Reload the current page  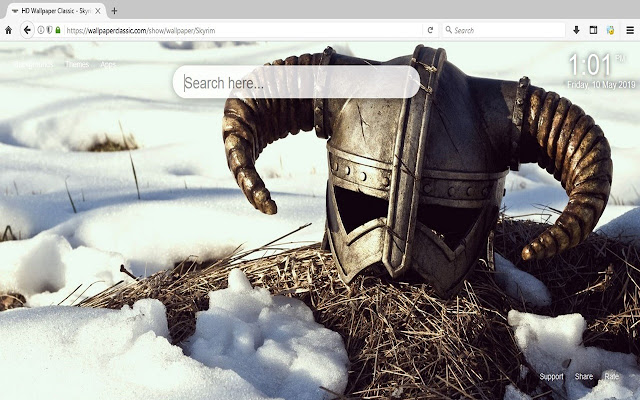click(x=430, y=30)
